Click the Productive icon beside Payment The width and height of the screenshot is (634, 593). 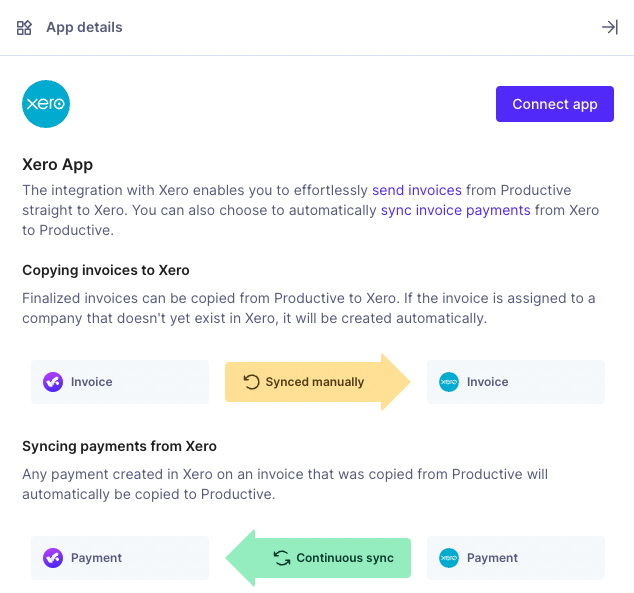[x=53, y=558]
